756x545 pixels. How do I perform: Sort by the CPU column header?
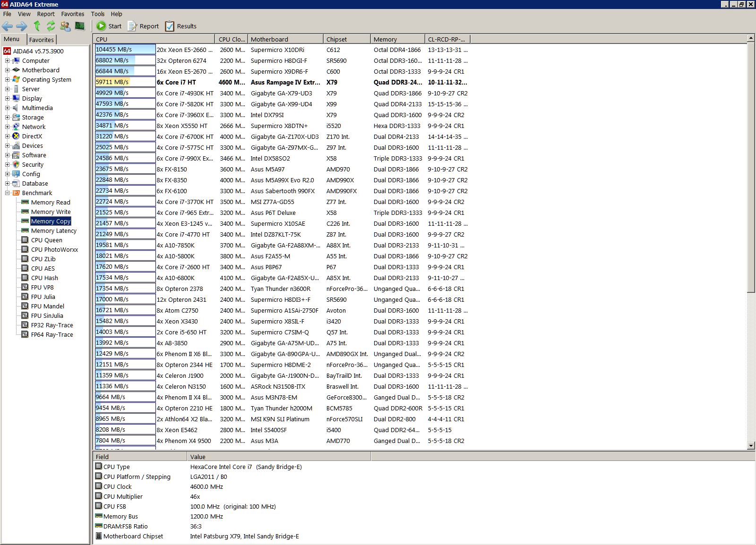point(154,39)
